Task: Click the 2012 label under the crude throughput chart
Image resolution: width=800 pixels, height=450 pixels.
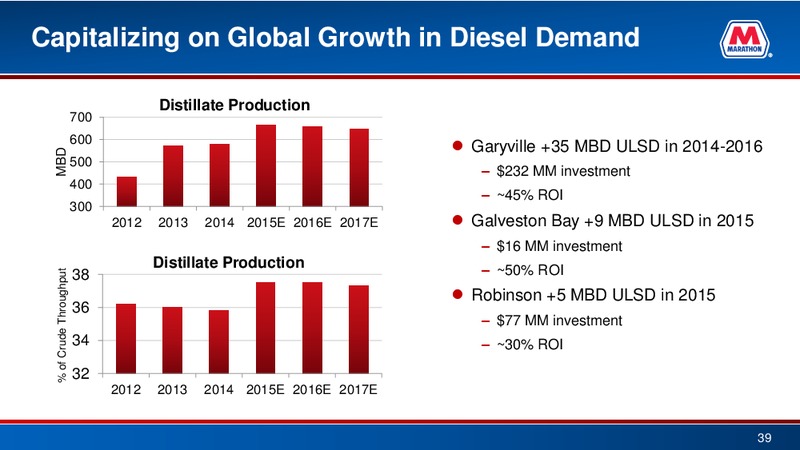Action: click(126, 390)
